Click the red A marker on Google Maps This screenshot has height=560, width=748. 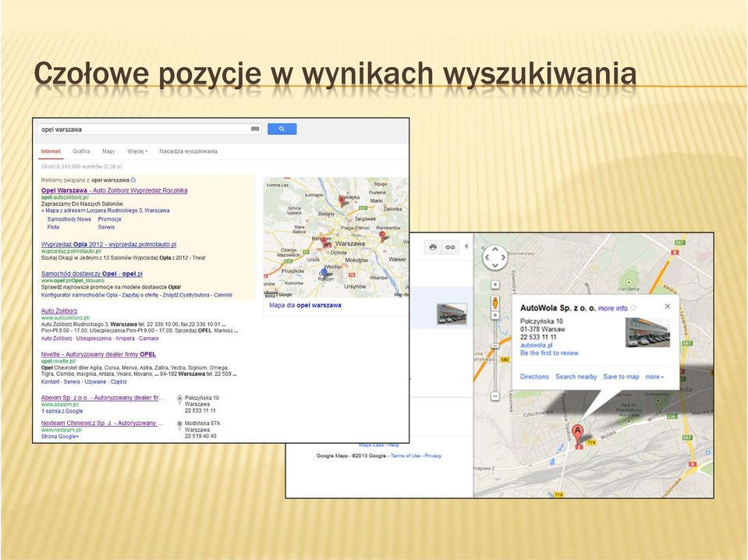coord(578,435)
